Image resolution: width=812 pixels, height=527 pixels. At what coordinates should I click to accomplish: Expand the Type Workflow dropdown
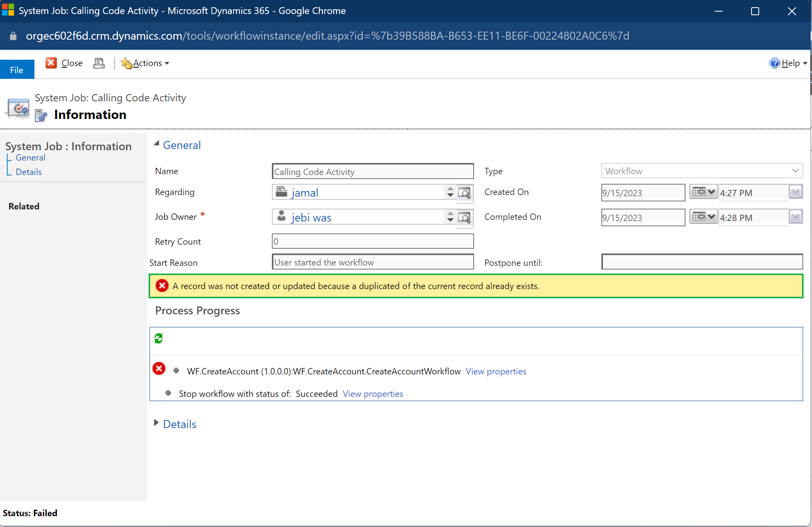point(796,171)
